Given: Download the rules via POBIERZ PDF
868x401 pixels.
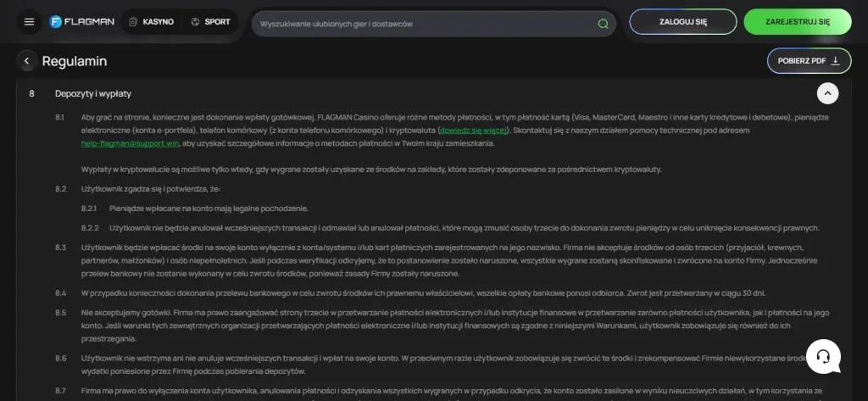Looking at the screenshot, I should coord(809,61).
